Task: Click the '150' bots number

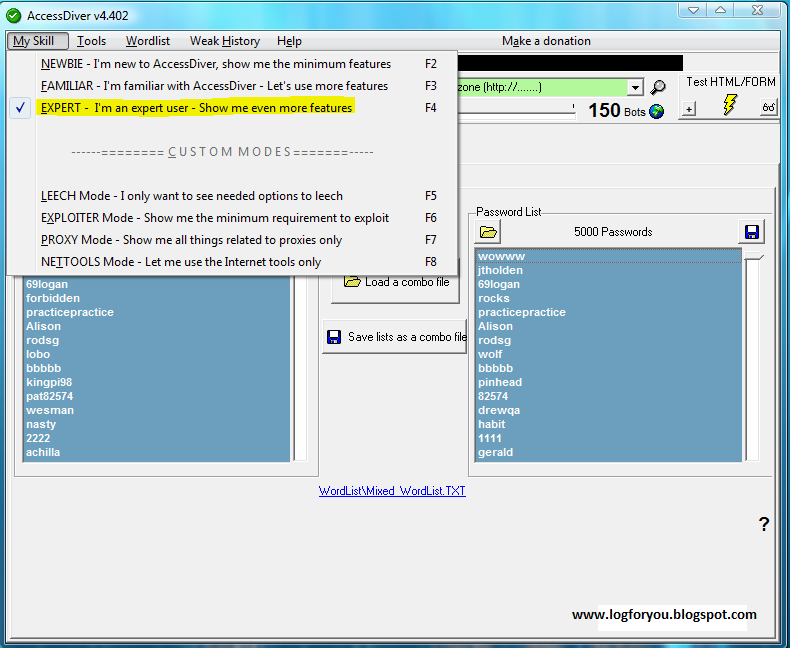Action: pos(604,111)
